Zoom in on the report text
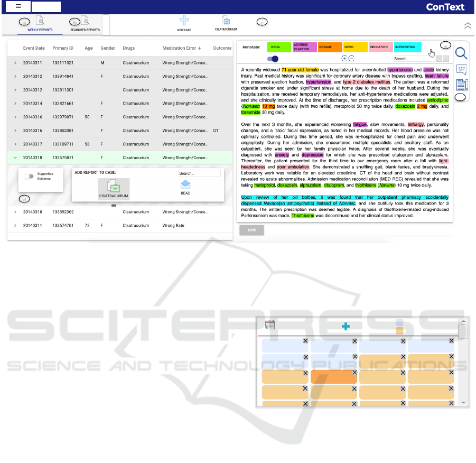 pos(344,59)
